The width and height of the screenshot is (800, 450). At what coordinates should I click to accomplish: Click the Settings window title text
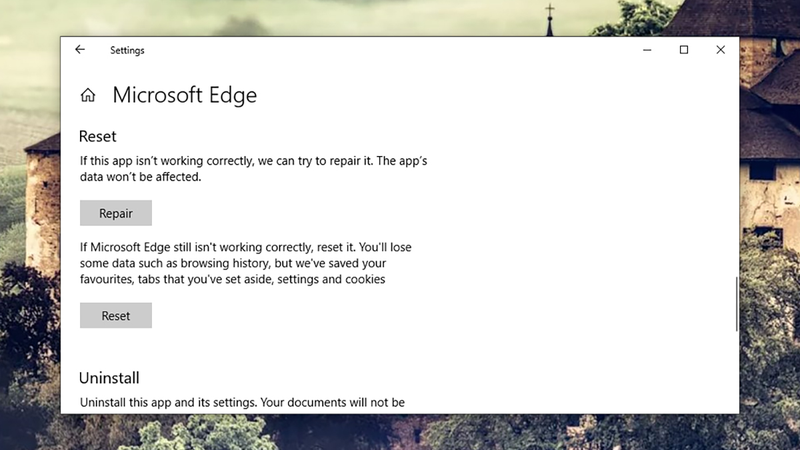pyautogui.click(x=127, y=50)
